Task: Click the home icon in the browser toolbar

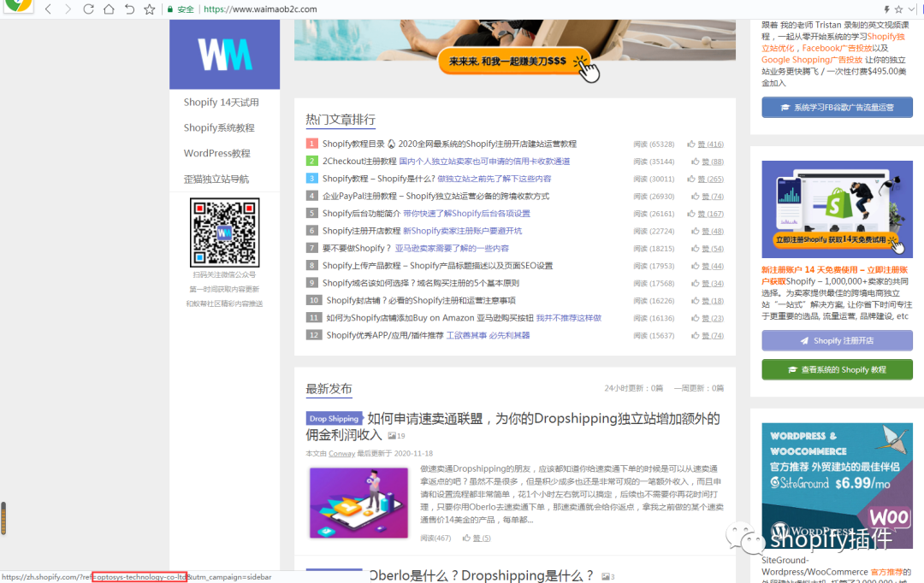Action: pos(107,10)
